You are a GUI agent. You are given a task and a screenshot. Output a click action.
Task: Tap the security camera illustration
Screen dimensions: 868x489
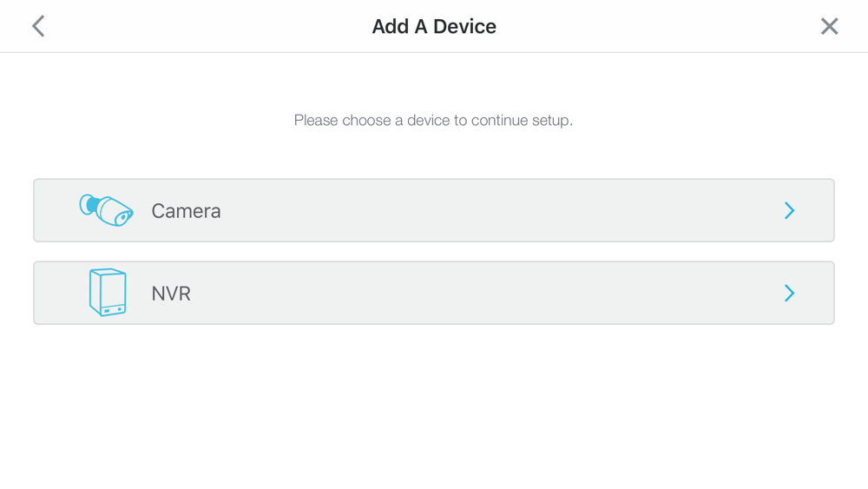[x=106, y=210]
